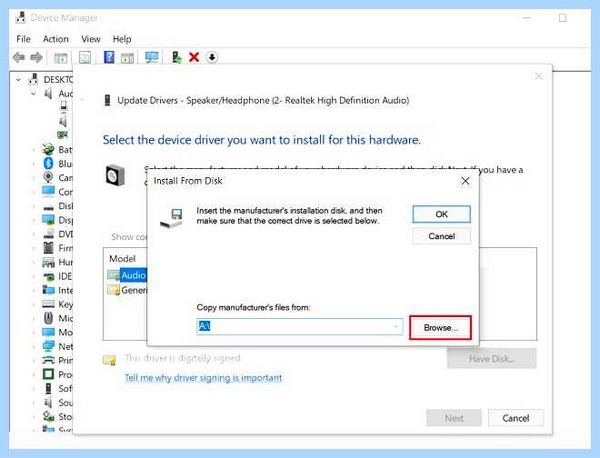This screenshot has height=458, width=600.
Task: Click the Have Disk... button
Action: pos(492,359)
